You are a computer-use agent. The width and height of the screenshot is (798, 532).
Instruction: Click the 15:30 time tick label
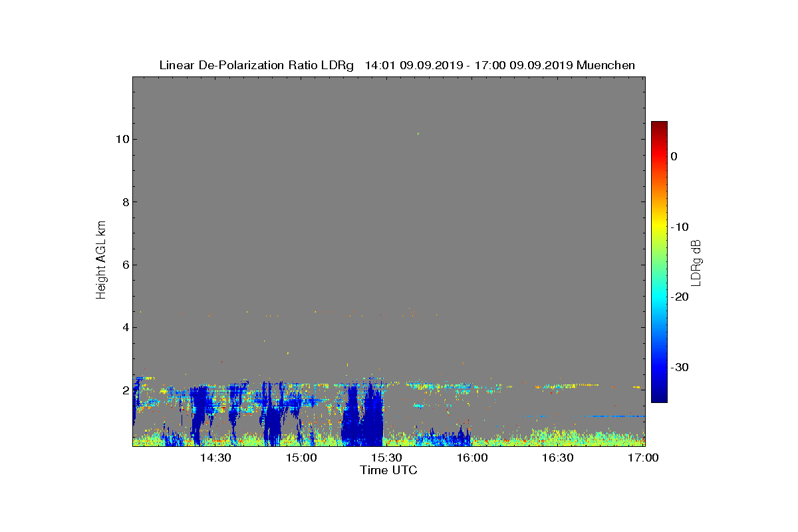coord(386,458)
